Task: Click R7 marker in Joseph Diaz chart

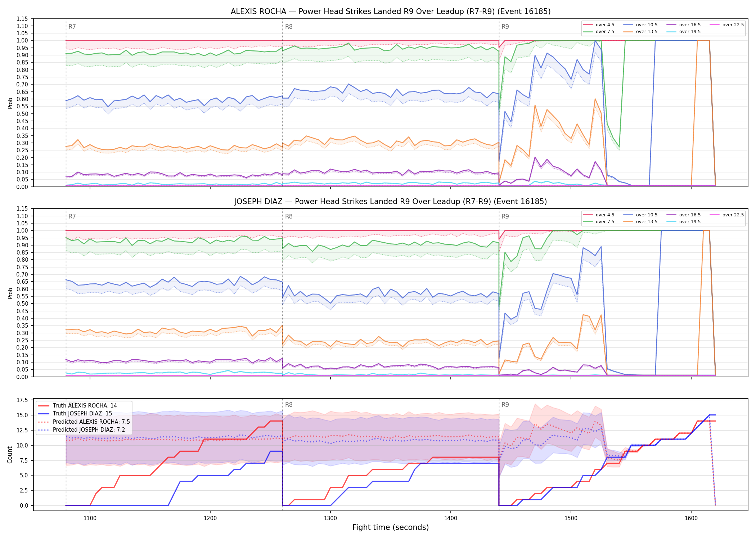Action: (x=72, y=216)
